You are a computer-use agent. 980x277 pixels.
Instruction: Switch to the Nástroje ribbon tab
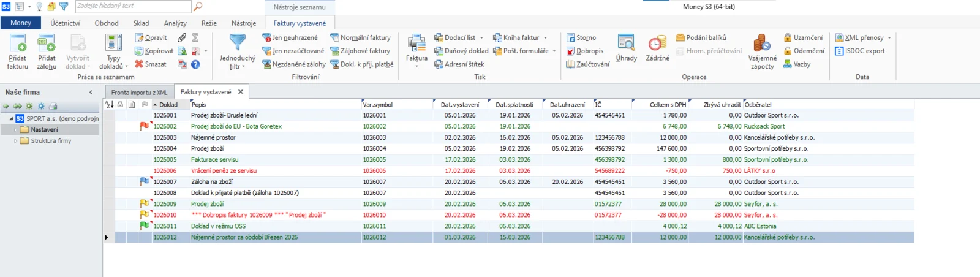click(244, 23)
